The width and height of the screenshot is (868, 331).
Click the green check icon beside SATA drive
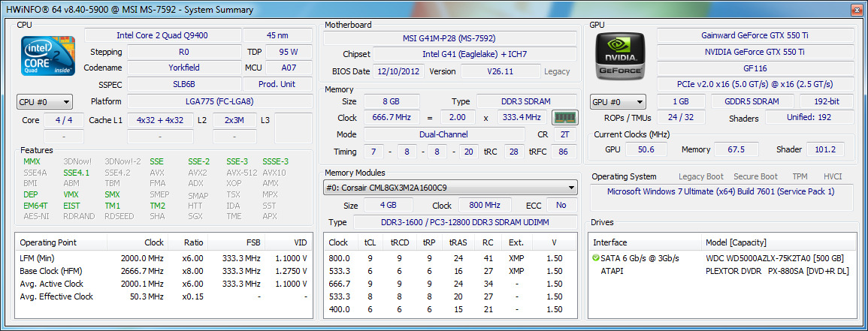[x=596, y=258]
